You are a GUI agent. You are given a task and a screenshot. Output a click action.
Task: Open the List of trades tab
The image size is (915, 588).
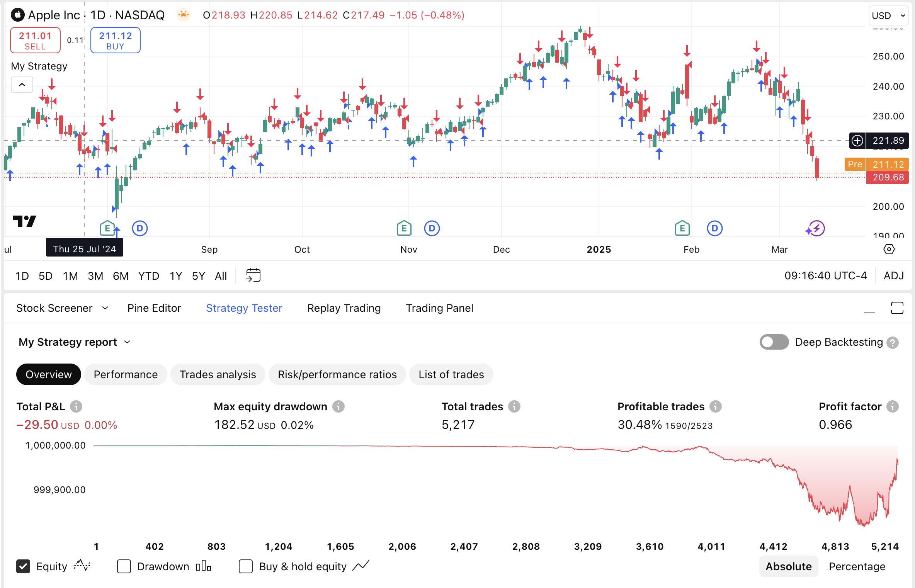point(451,374)
